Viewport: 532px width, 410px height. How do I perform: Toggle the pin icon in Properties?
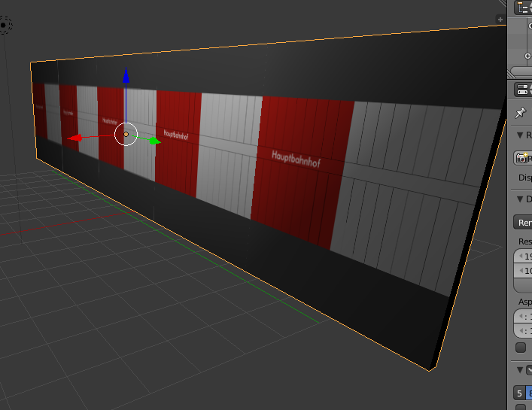(x=521, y=113)
